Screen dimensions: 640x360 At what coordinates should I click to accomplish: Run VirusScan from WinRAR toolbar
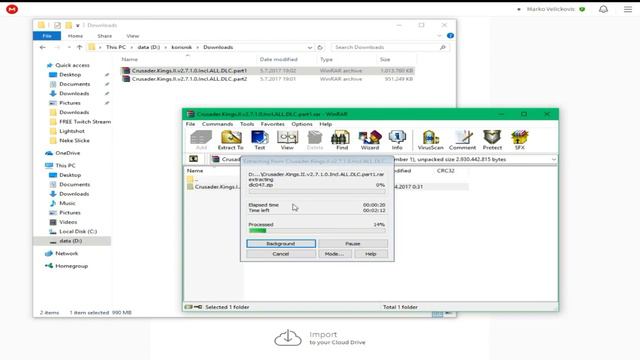click(431, 140)
